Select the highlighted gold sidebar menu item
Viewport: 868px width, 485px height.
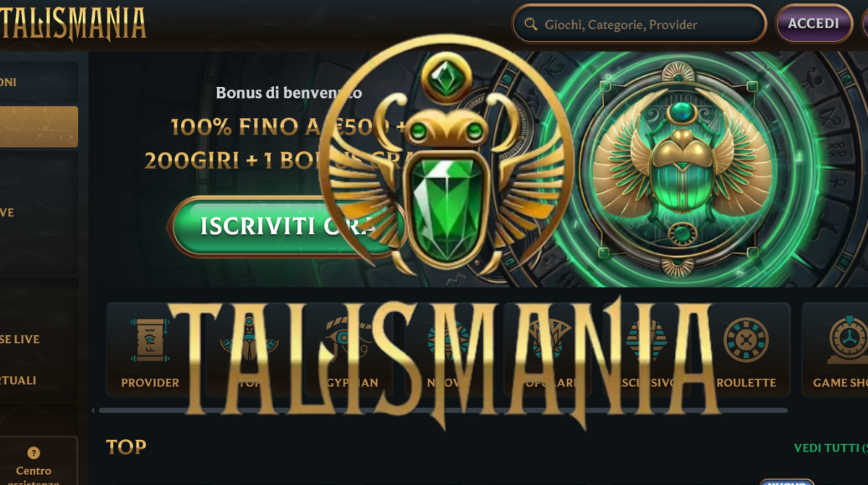pyautogui.click(x=38, y=127)
